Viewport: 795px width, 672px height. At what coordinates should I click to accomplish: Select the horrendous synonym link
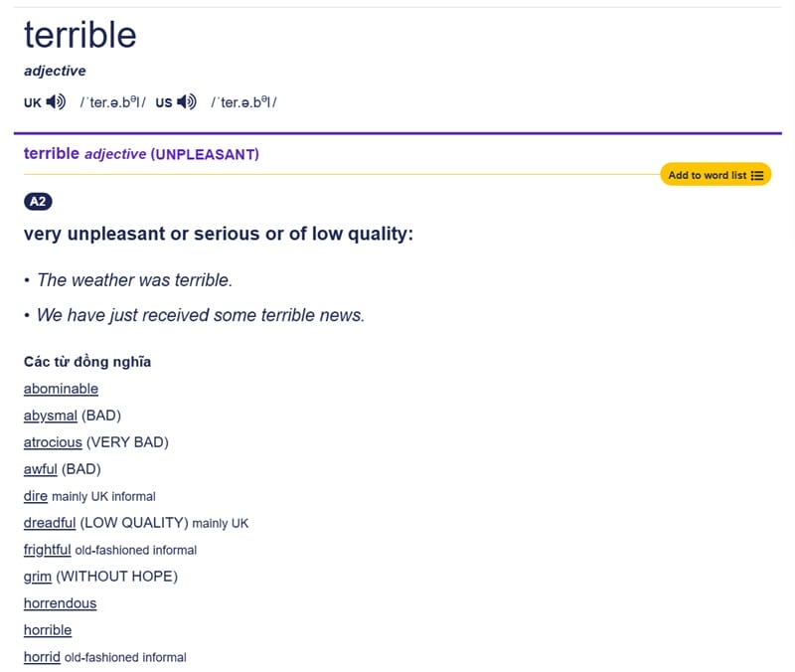click(60, 603)
